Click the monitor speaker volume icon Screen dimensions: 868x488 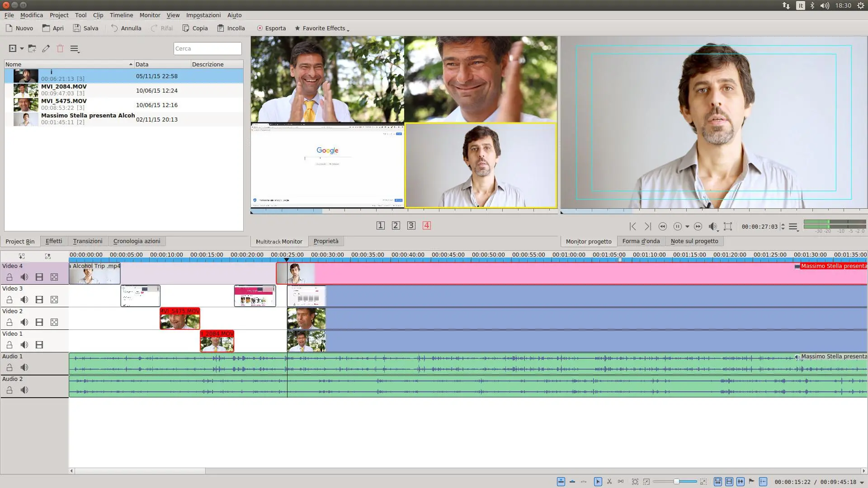point(712,226)
